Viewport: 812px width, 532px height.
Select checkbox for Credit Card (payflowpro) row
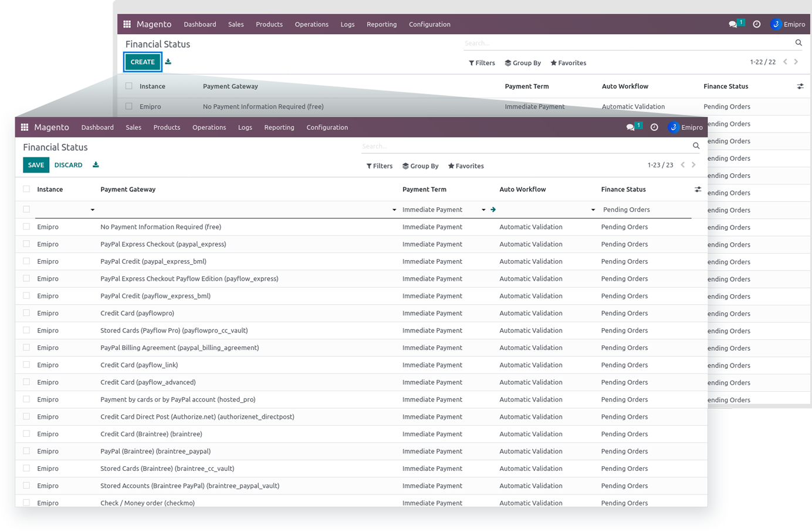(x=26, y=313)
